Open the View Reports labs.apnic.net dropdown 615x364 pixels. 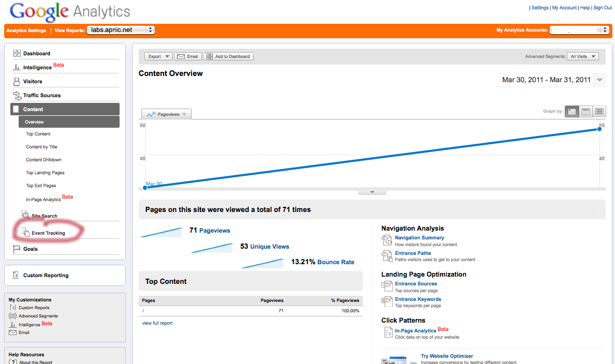tap(121, 30)
